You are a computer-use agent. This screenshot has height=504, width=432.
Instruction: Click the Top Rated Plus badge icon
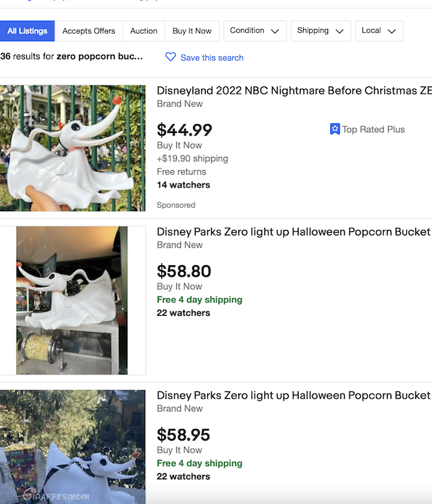[x=335, y=129]
